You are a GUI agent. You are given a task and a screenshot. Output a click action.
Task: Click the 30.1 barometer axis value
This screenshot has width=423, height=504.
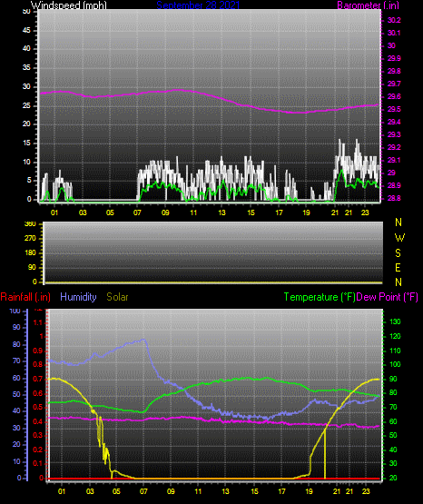pyautogui.click(x=394, y=33)
